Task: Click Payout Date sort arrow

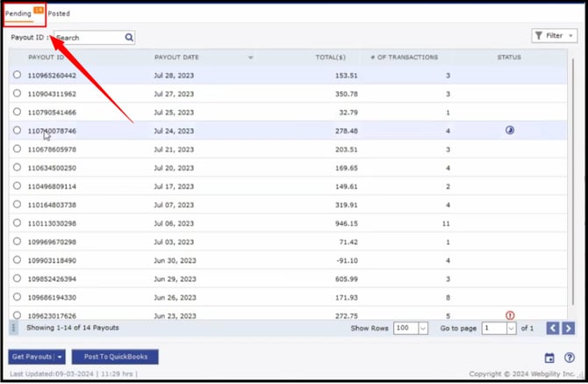Action: [x=251, y=58]
